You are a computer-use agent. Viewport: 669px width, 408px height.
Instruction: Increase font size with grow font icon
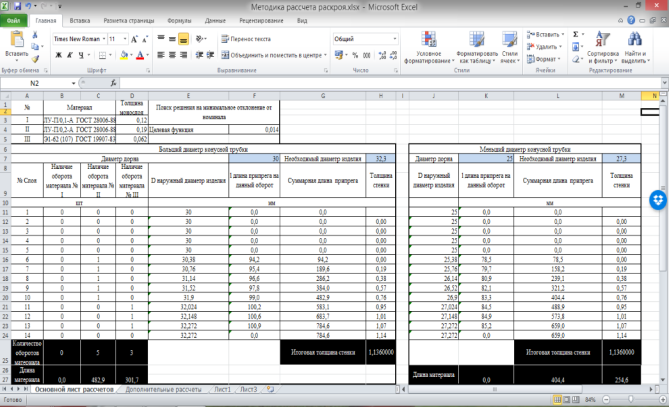(x=134, y=39)
